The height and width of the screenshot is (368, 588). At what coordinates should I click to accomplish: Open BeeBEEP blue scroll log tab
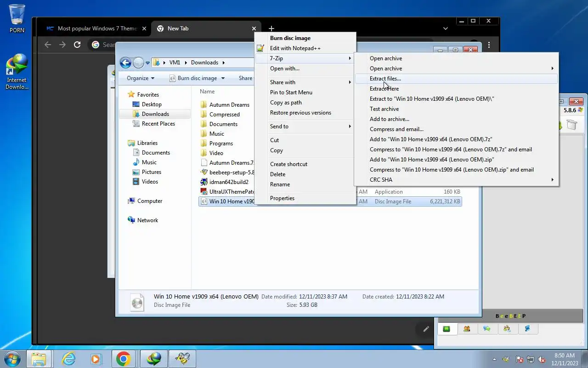527,328
